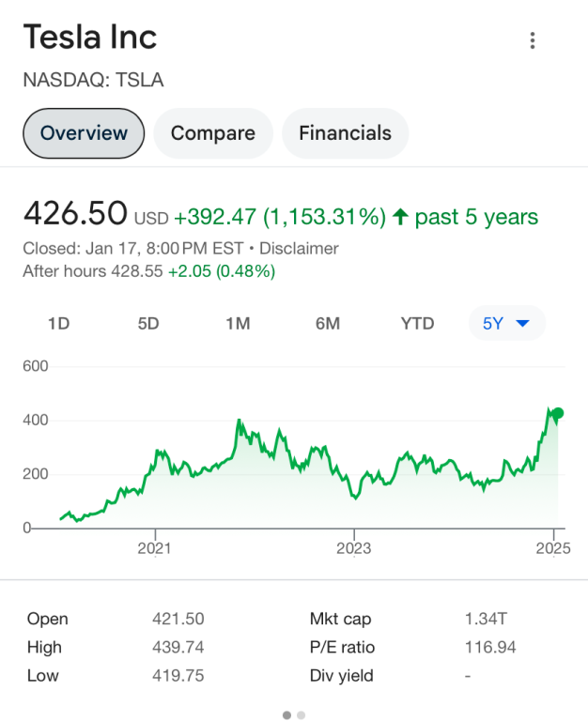Open the three-dot more options menu
The width and height of the screenshot is (588, 721).
pos(533,40)
